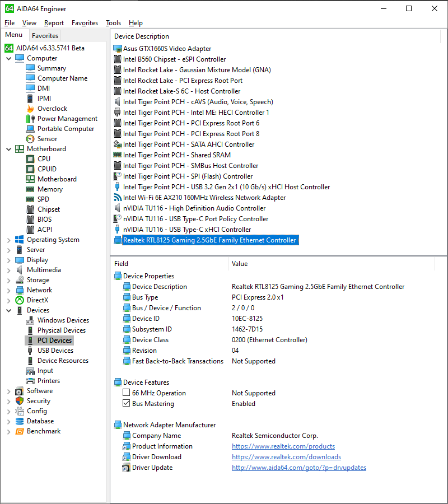Select the SMBus Host Controller row

click(x=190, y=166)
